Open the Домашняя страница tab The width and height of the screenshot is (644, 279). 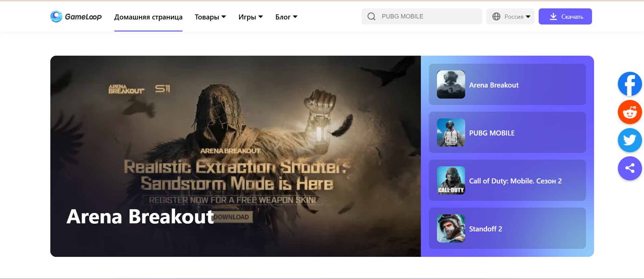pos(148,17)
